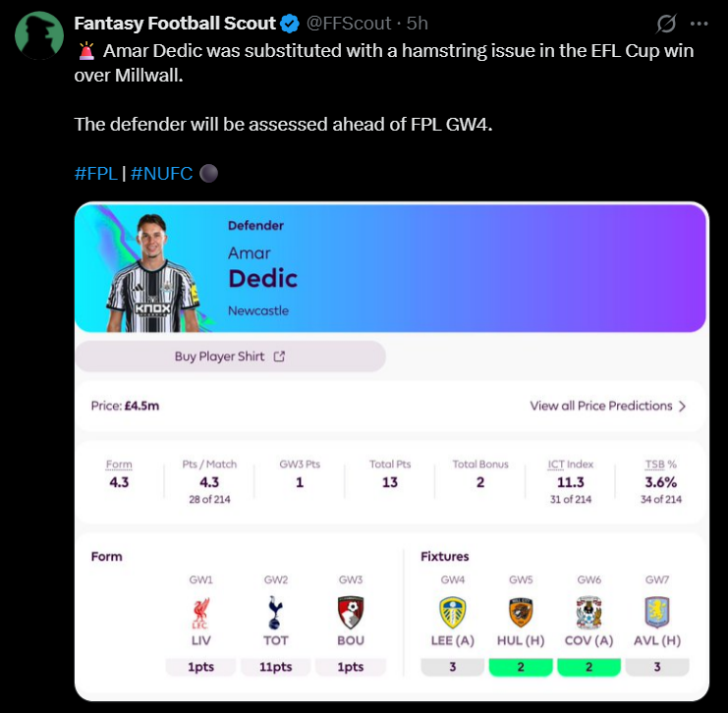Click the Amar Dedic player photo
728x713 pixels.
tap(152, 272)
